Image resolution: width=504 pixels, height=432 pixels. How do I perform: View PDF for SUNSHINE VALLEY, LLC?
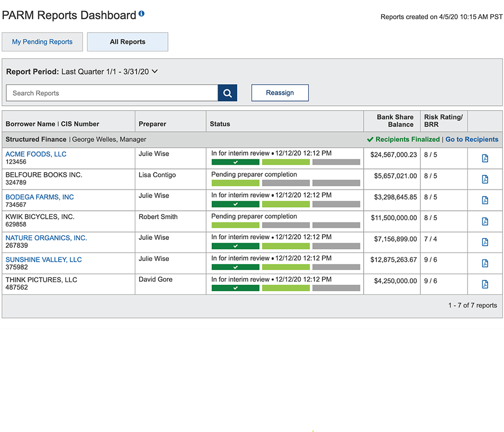coord(484,263)
